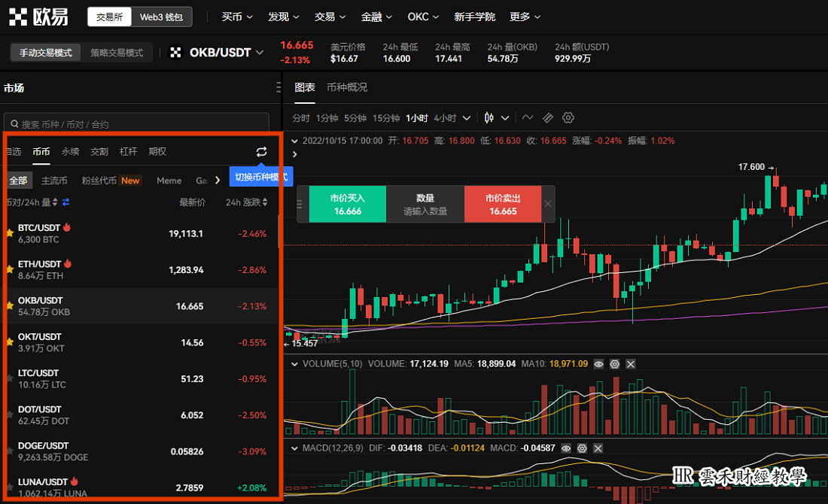Open the 交易 dropdown menu
Image resolution: width=828 pixels, height=504 pixels.
pyautogui.click(x=330, y=17)
